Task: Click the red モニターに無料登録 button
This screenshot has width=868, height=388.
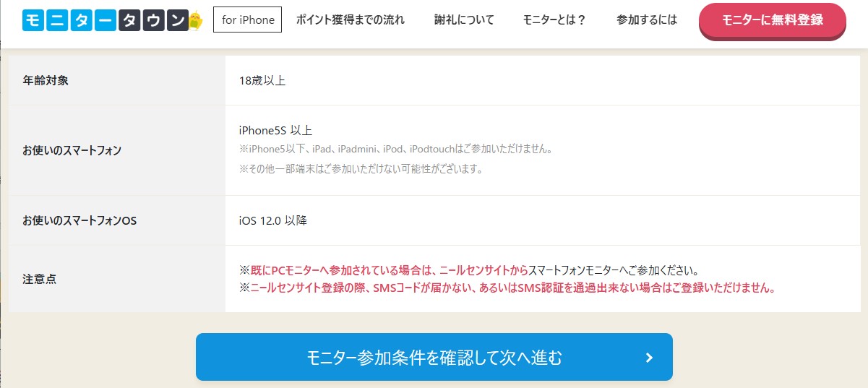Action: point(773,21)
